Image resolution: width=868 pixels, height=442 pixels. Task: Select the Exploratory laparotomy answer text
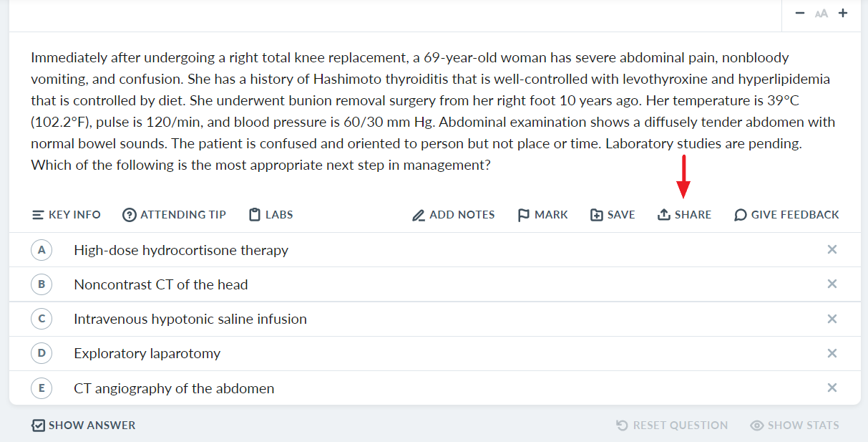coord(147,353)
